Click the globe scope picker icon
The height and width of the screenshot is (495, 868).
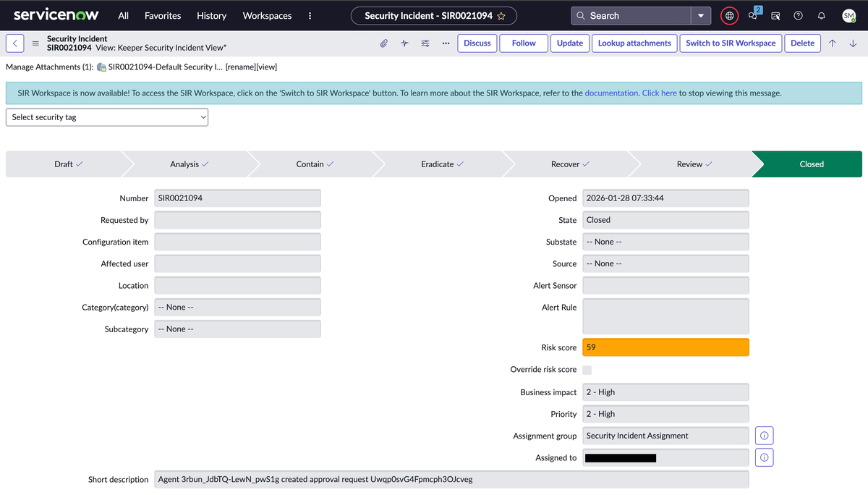point(729,16)
